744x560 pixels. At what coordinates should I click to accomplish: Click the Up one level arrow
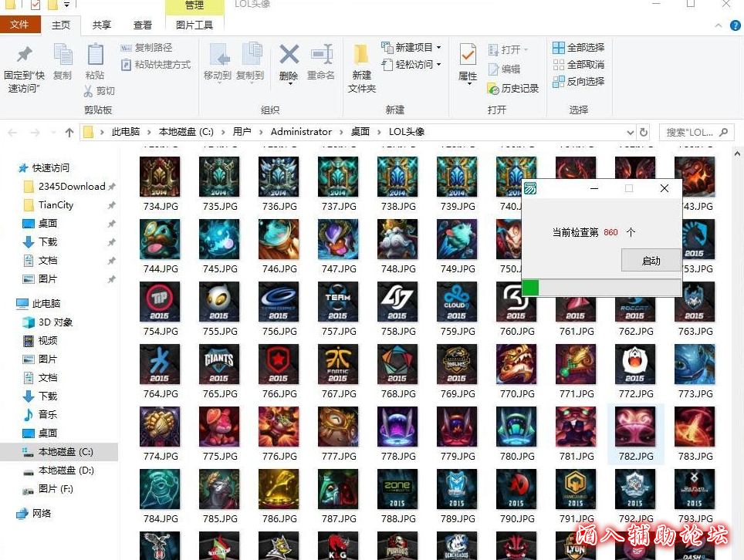point(69,133)
